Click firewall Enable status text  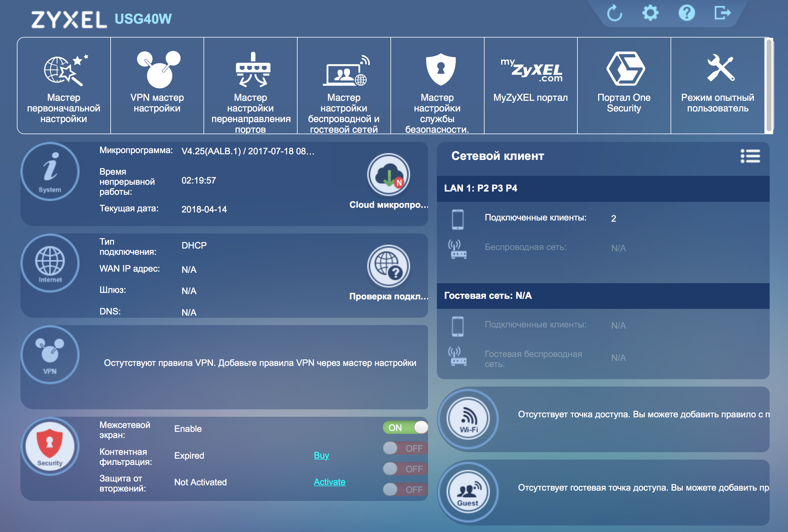point(188,429)
